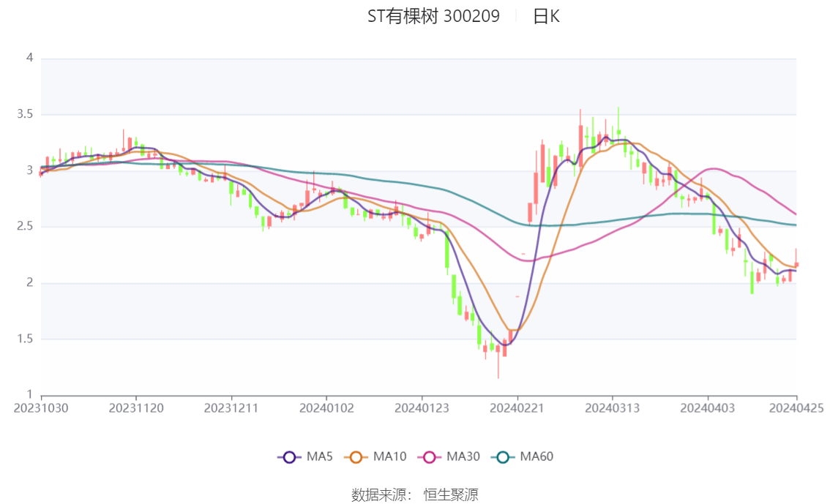Disable the MA60 line via its legend text

[536, 457]
